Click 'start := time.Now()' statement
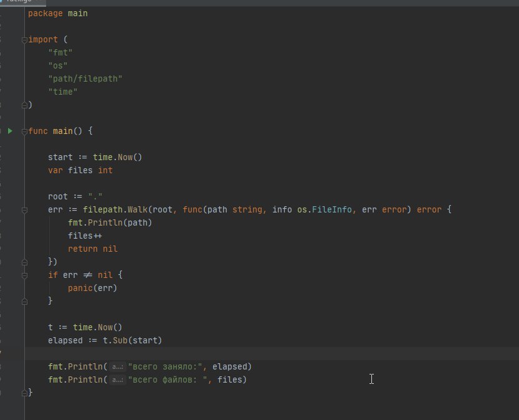The height and width of the screenshot is (420, 519). click(x=95, y=157)
